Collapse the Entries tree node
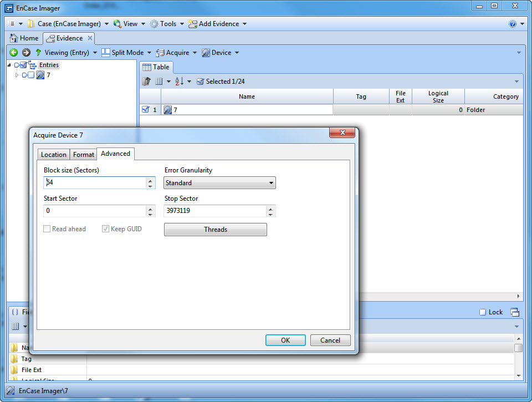The width and height of the screenshot is (532, 402). (x=10, y=65)
